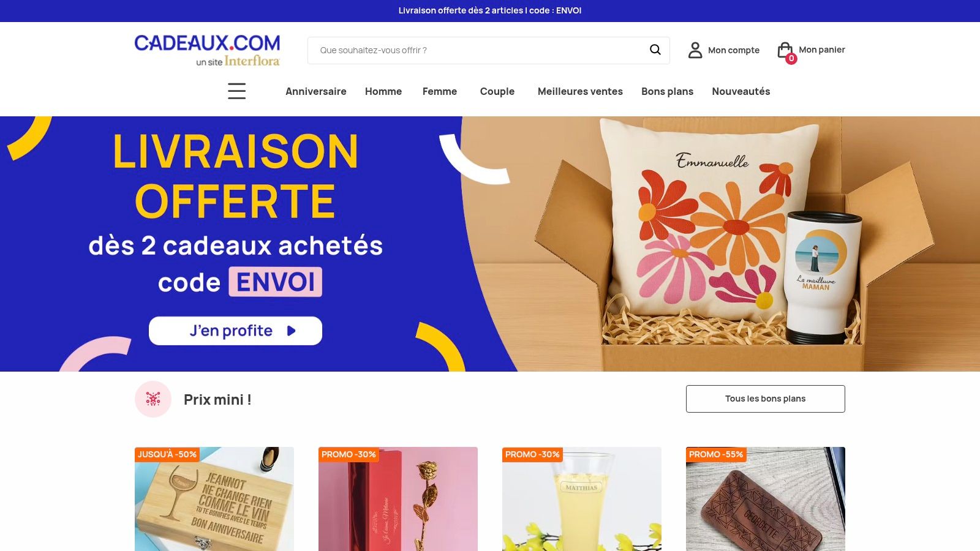The image size is (980, 551).
Task: Open the Homme category menu
Action: 383,91
